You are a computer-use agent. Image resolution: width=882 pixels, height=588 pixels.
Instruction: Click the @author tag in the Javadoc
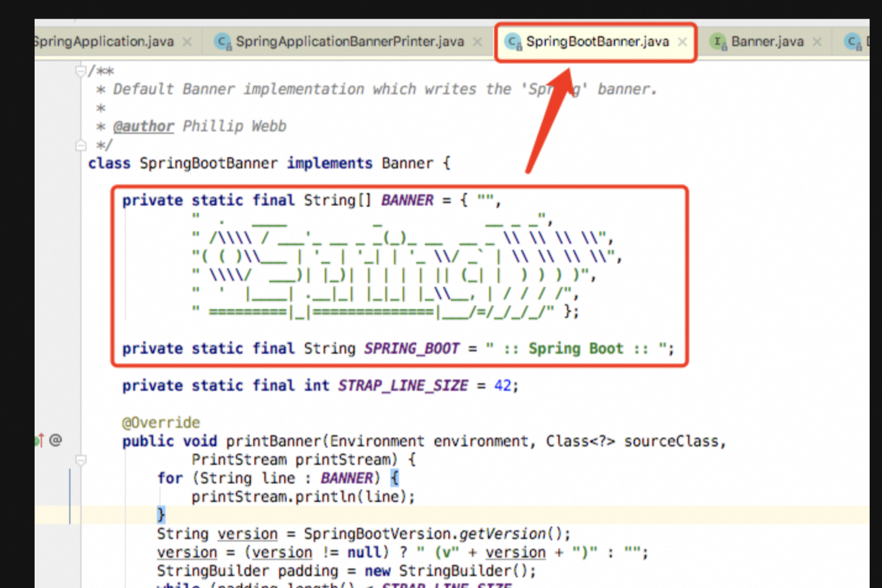pos(143,126)
